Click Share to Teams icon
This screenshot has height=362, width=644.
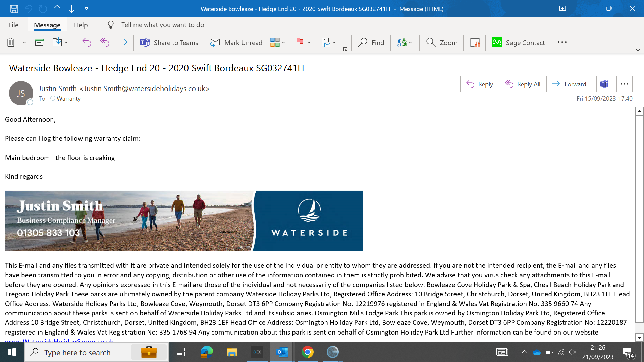[145, 43]
